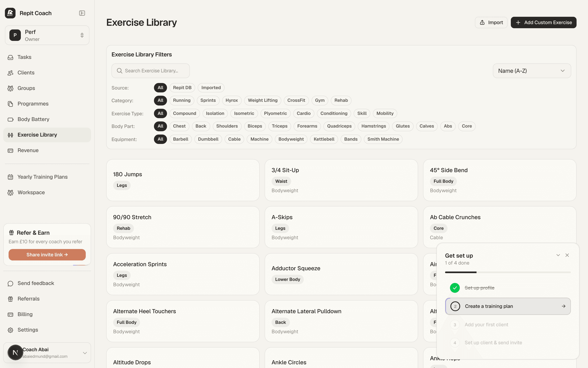Click the Send feedback speech bubble icon
This screenshot has width=588, height=368.
(10, 284)
